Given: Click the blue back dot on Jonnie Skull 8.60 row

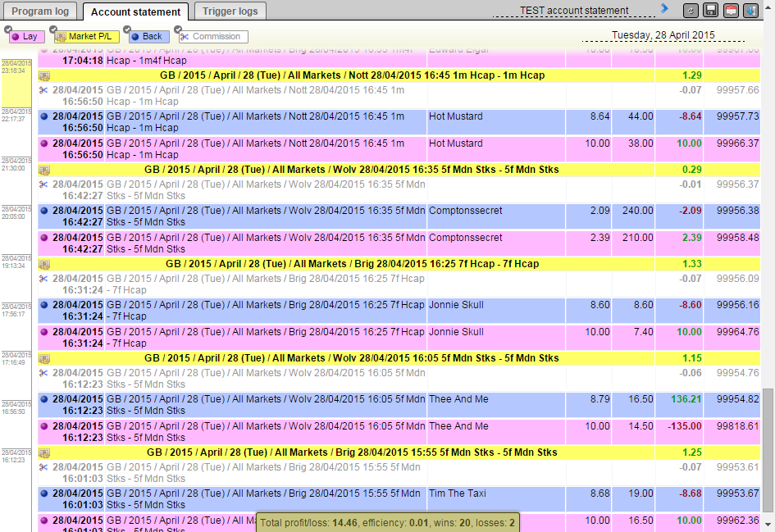Looking at the screenshot, I should point(44,305).
